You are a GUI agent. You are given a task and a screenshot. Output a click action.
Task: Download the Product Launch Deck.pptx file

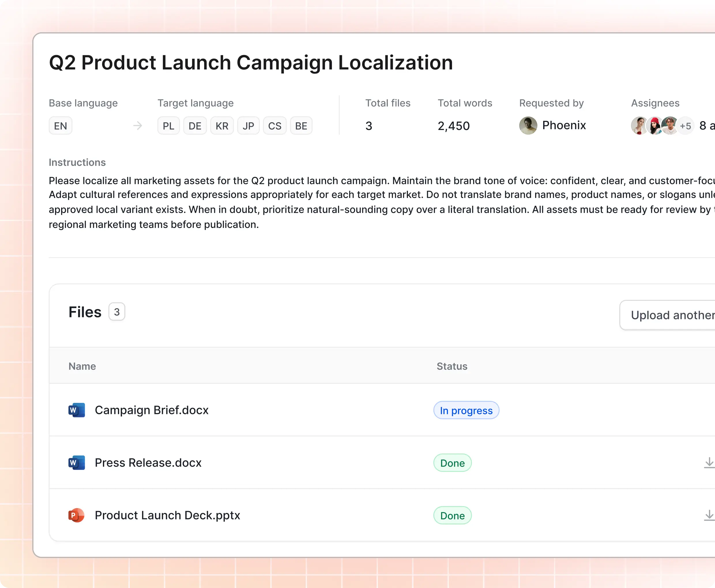click(x=709, y=515)
